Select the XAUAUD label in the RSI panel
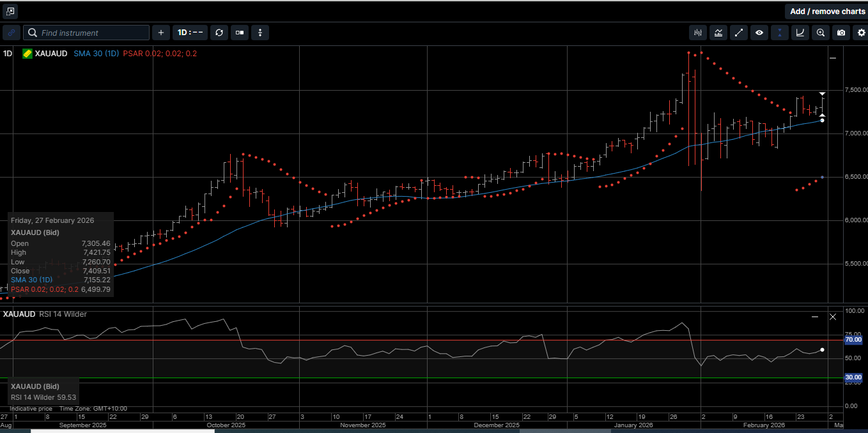Image resolution: width=868 pixels, height=433 pixels. coord(19,314)
